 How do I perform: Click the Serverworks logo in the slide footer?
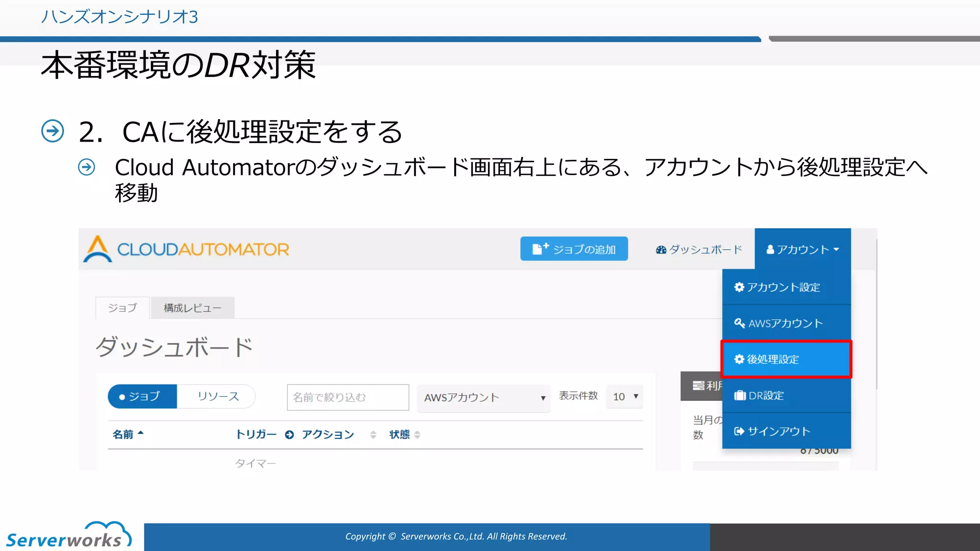(68, 535)
